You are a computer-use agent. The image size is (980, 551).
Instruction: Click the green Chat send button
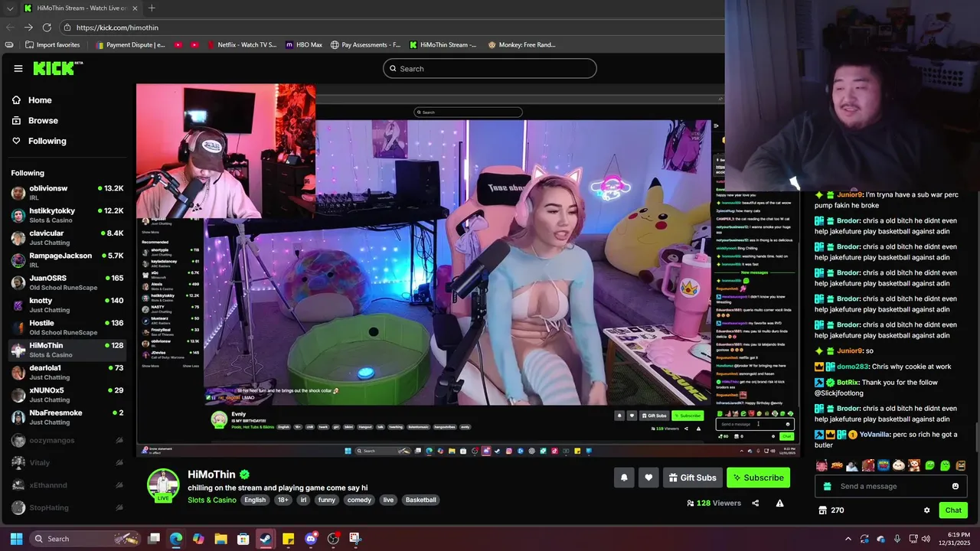coord(953,510)
